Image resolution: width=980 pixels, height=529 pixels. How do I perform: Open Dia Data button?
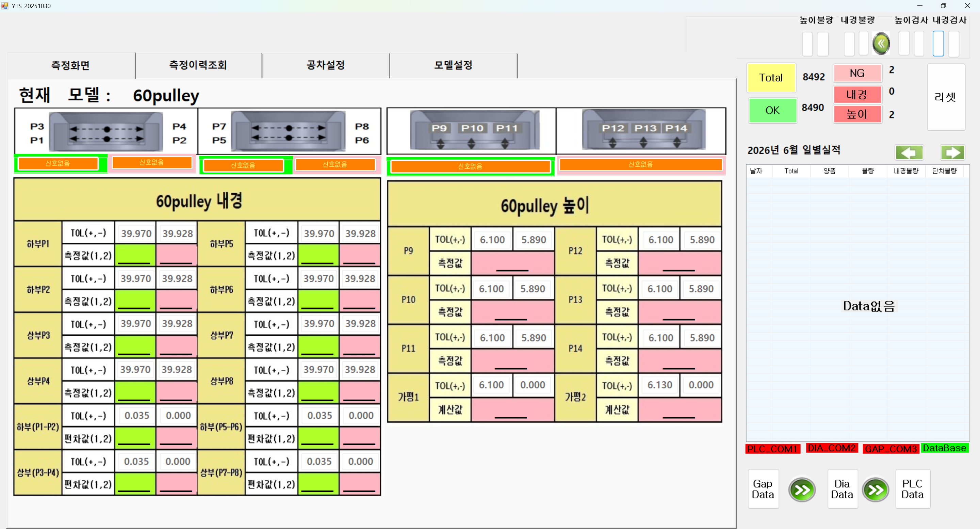[x=842, y=489]
